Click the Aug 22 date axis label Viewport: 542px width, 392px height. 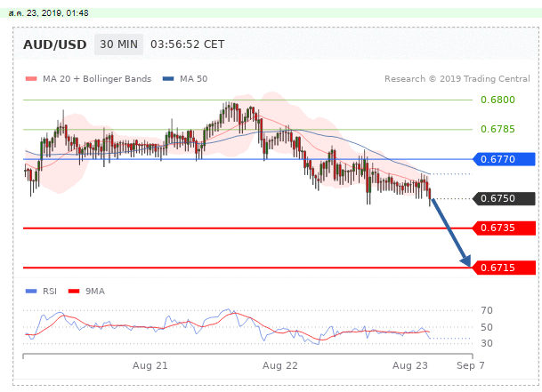coord(280,365)
